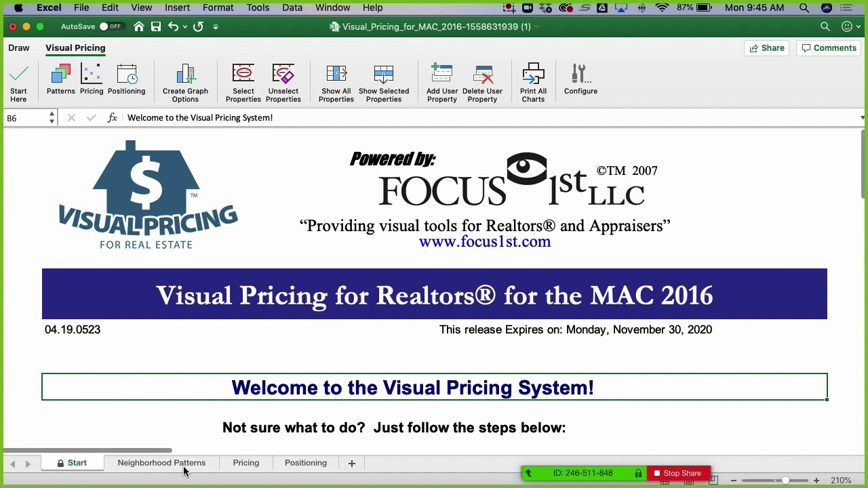Open the Patterns tool in ribbon
The image size is (868, 488).
click(61, 79)
